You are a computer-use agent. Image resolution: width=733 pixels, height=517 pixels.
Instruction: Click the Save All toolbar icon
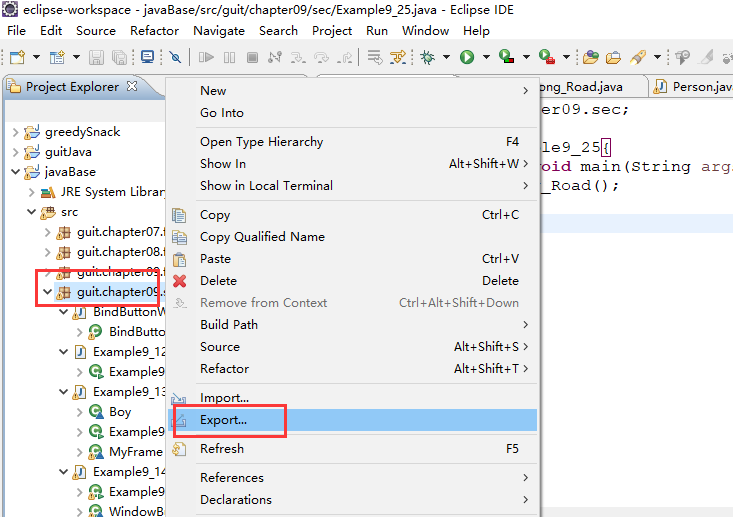click(119, 57)
